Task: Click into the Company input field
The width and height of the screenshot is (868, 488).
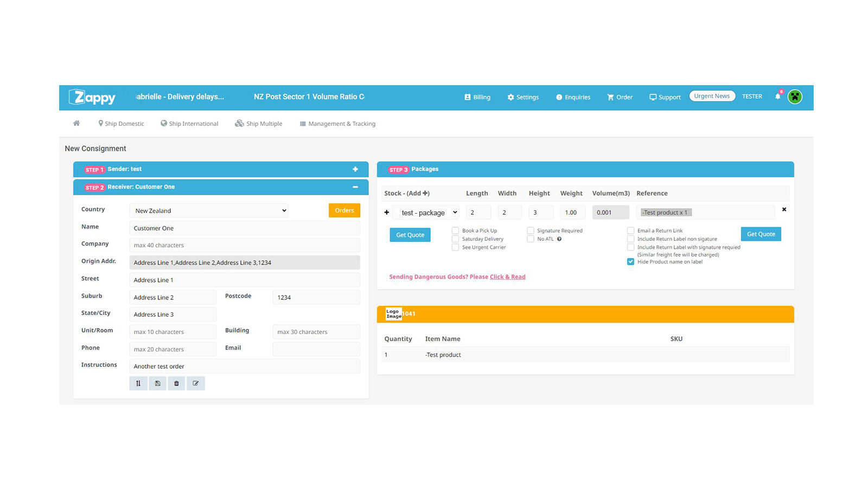Action: click(x=245, y=245)
